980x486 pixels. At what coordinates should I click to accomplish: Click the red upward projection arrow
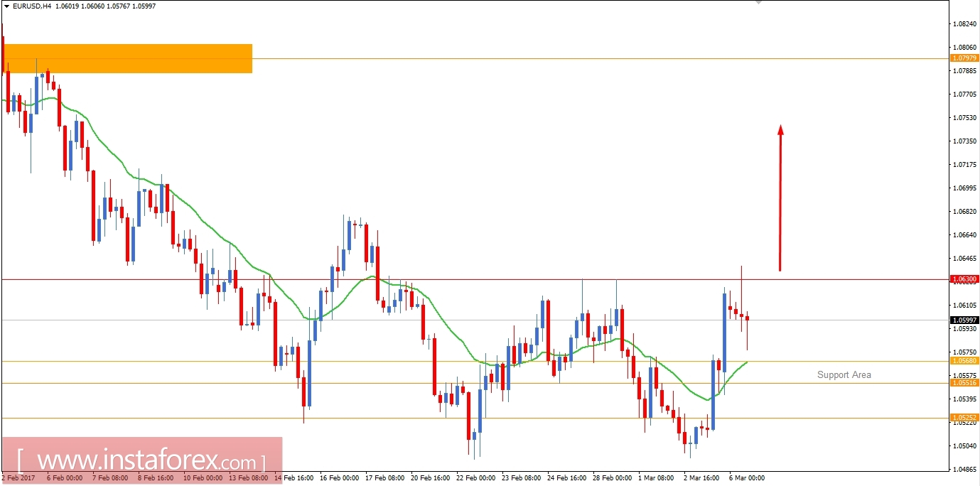point(780,199)
